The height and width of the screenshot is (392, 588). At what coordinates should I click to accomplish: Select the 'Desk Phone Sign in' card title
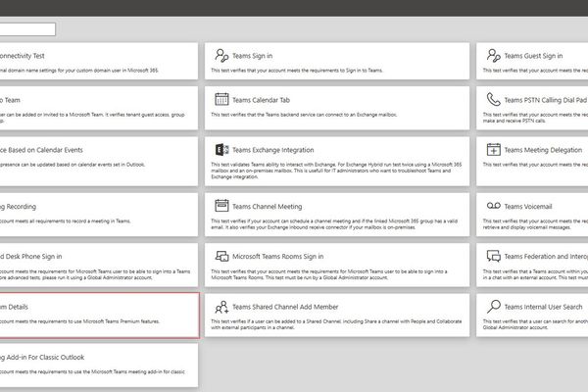point(31,257)
